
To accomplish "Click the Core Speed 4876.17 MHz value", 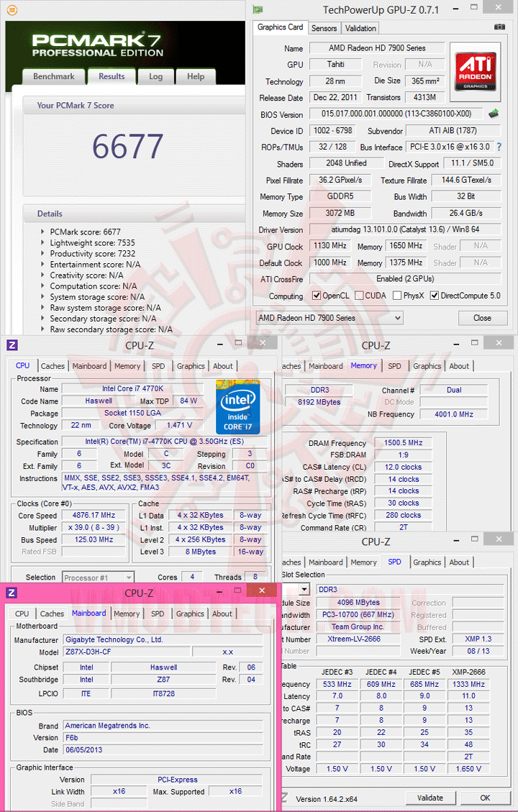I will [x=94, y=515].
